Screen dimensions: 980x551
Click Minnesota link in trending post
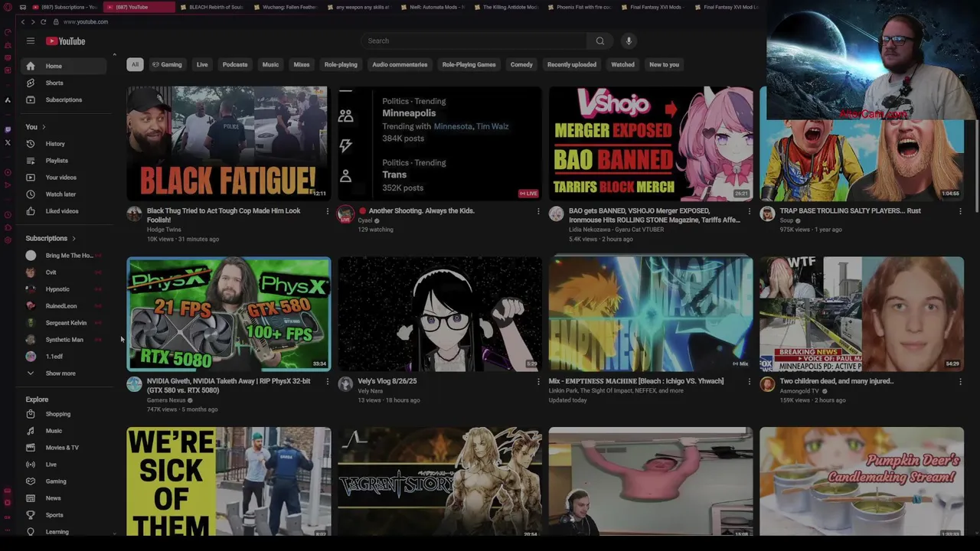point(453,126)
